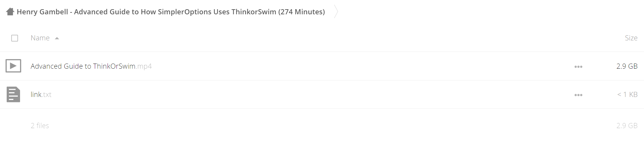Open the three-dots menu for the mp4 file
644x144 pixels.
[x=578, y=66]
